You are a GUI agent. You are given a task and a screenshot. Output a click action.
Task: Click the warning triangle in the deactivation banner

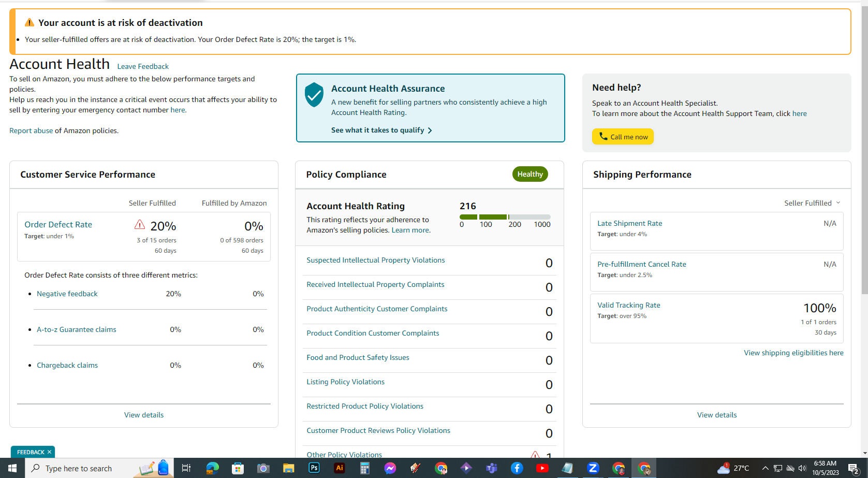(30, 22)
